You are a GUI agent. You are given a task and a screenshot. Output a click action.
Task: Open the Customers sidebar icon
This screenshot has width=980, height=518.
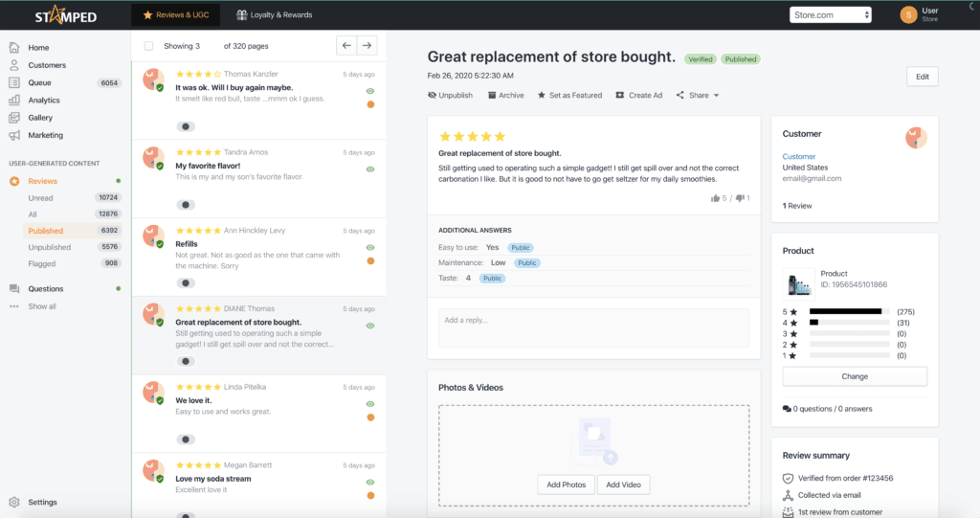point(14,65)
